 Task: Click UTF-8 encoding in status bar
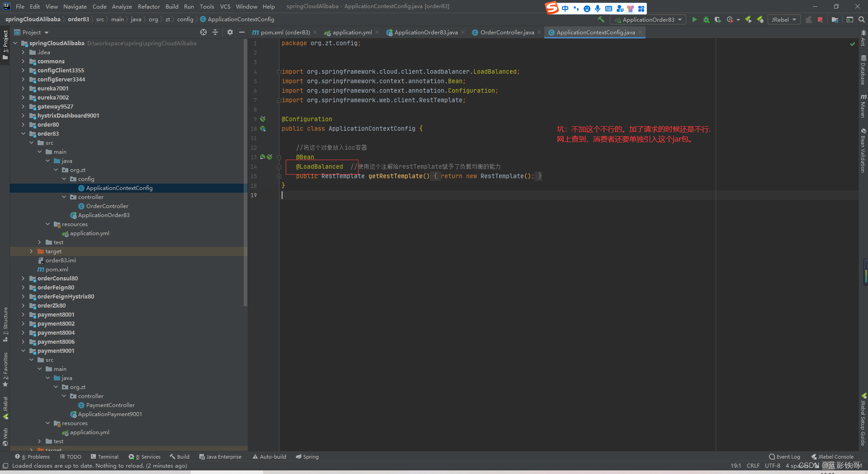tap(773, 466)
